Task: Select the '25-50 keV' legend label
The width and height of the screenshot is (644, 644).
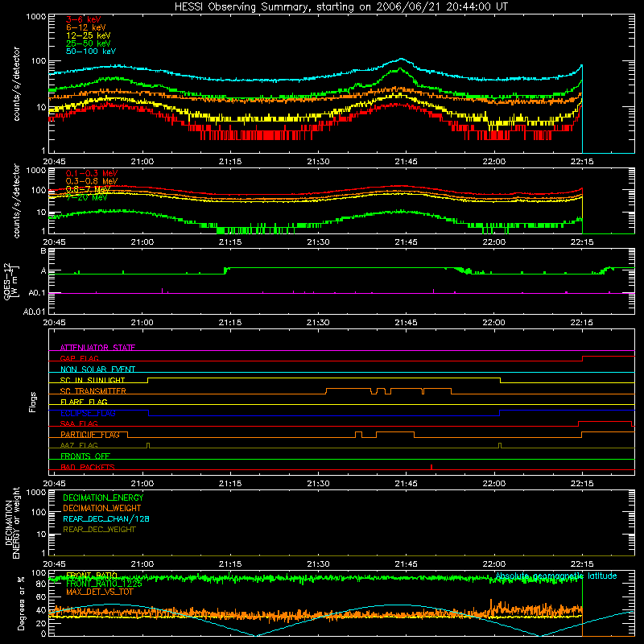Action: point(89,43)
